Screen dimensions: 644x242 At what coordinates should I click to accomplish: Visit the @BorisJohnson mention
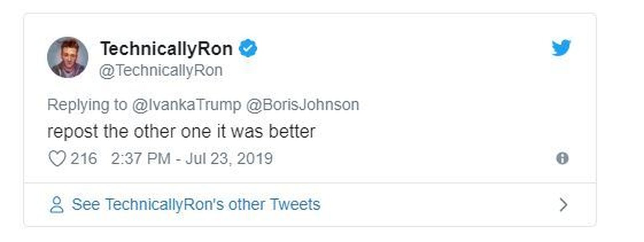click(x=302, y=105)
